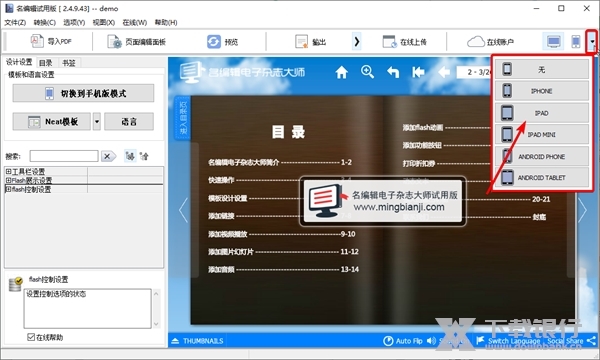Switch to mobile phone preview icon
This screenshot has height=360, width=600.
pyautogui.click(x=576, y=41)
